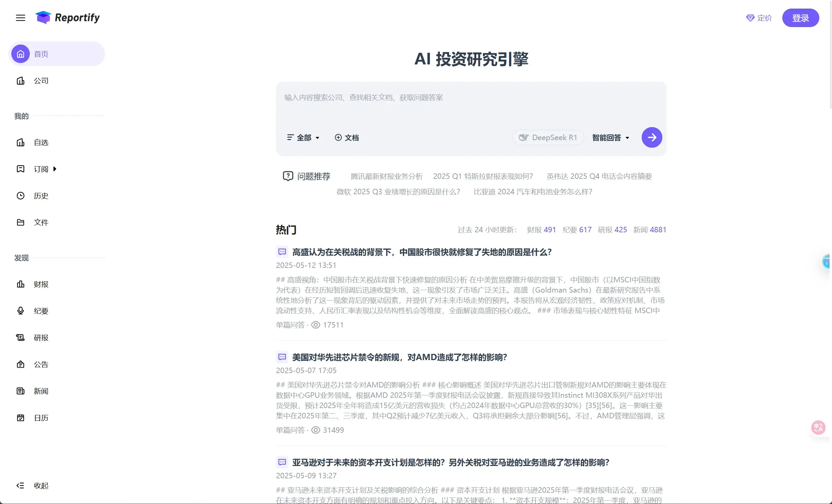The width and height of the screenshot is (832, 504).
Task: Click the 登录 login button
Action: click(800, 18)
